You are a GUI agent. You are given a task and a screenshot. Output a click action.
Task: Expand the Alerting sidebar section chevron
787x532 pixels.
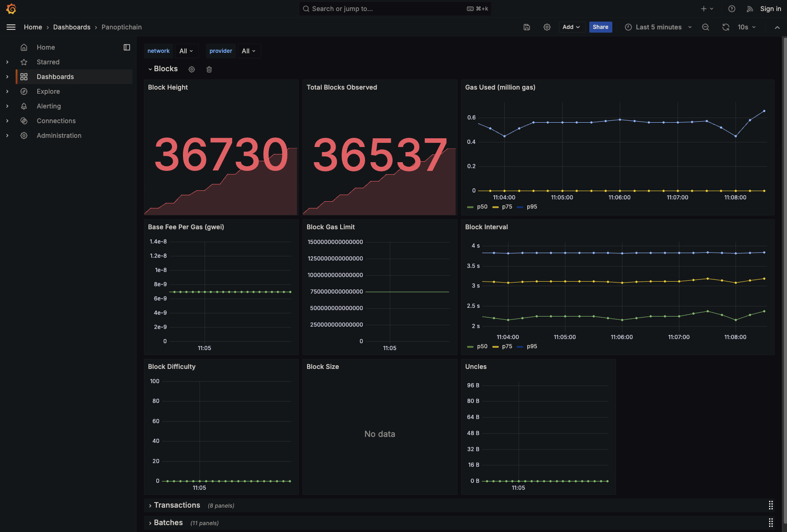(x=7, y=106)
